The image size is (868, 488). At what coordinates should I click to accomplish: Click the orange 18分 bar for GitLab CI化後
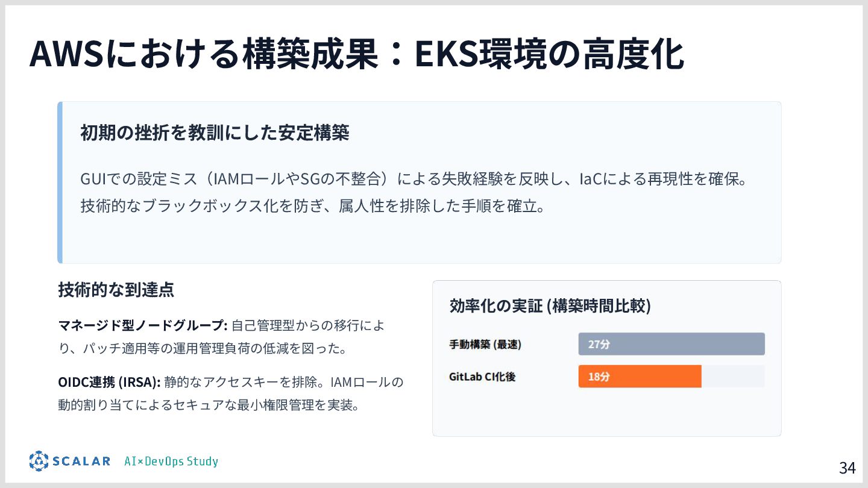(x=640, y=377)
